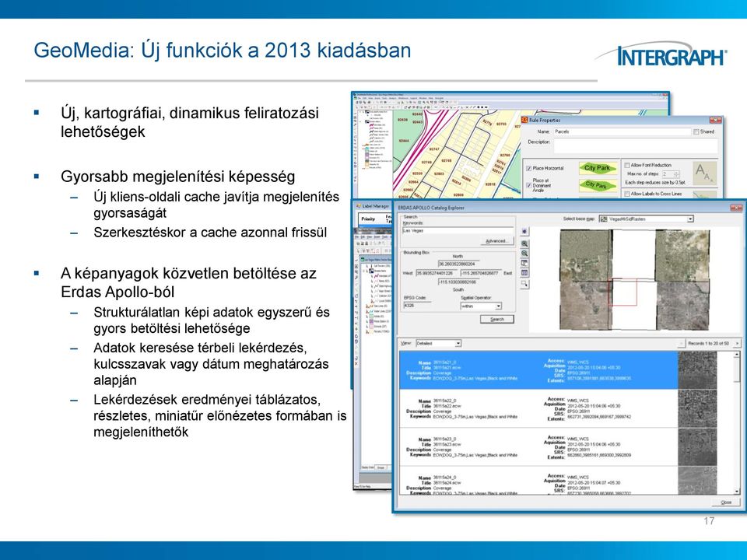Open the Advanced search options button
Image resolution: width=747 pixels, height=560 pixels.
click(496, 241)
